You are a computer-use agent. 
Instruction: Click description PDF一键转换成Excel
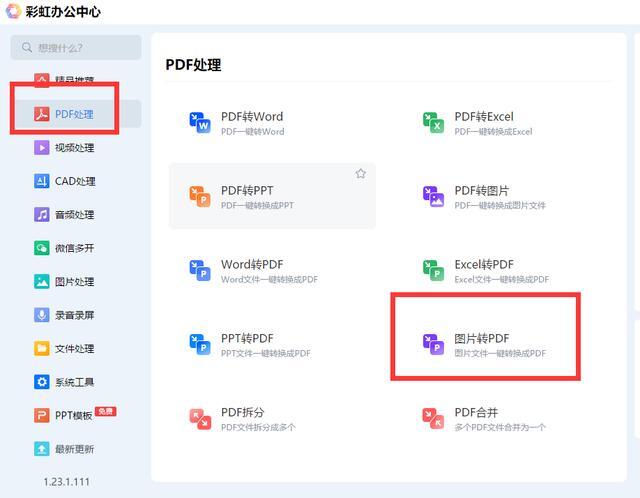click(x=493, y=132)
